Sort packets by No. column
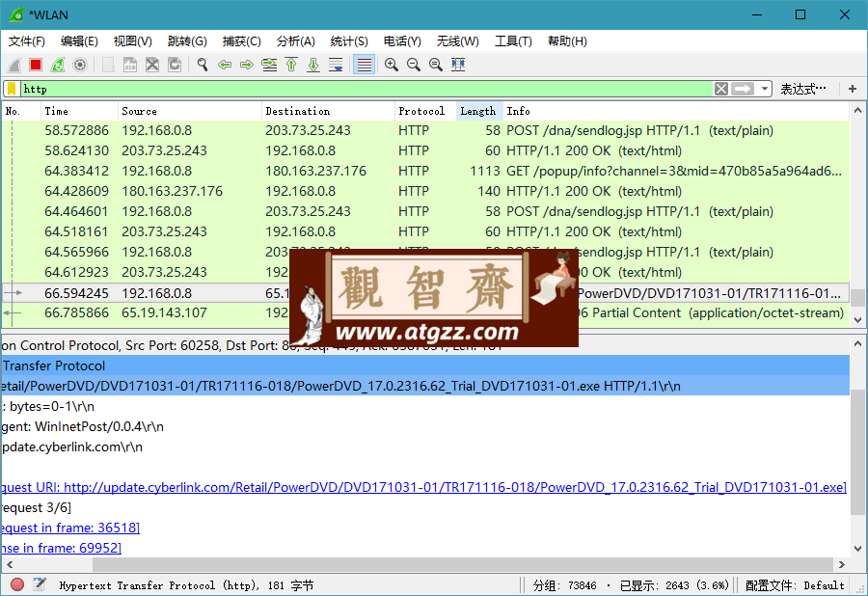 (21, 111)
